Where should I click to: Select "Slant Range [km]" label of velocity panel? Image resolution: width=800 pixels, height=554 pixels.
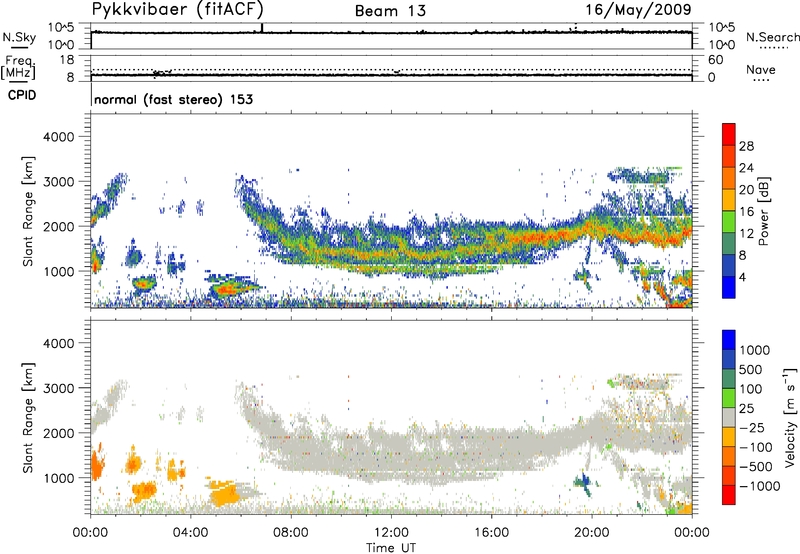[x=28, y=417]
